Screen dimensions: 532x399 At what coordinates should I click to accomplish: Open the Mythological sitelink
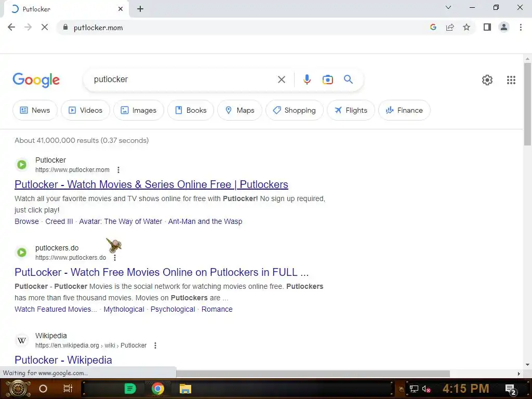tap(124, 309)
